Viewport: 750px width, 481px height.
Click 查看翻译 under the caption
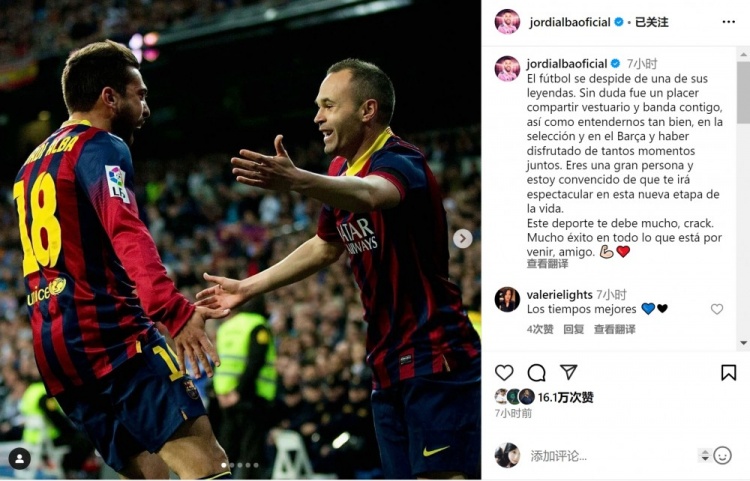tap(547, 263)
